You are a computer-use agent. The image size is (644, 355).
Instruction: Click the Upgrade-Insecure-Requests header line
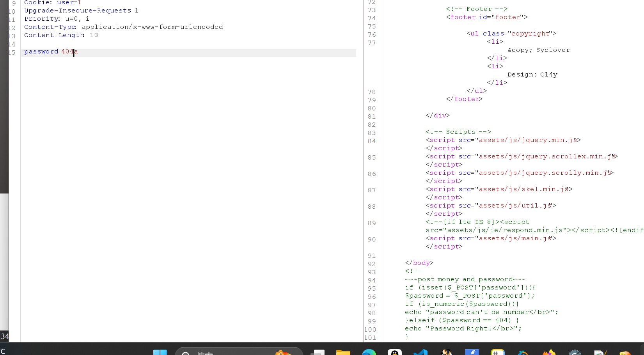[x=81, y=11]
